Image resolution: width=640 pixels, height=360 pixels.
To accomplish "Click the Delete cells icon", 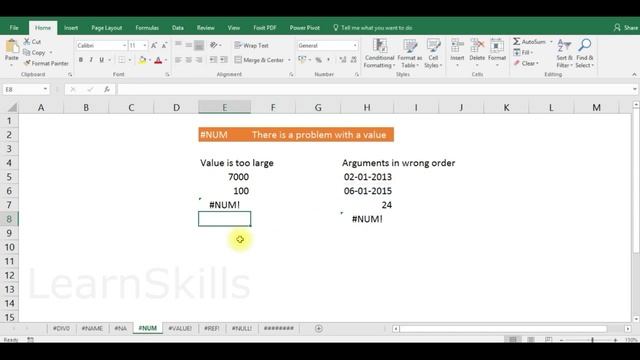I will tap(477, 46).
